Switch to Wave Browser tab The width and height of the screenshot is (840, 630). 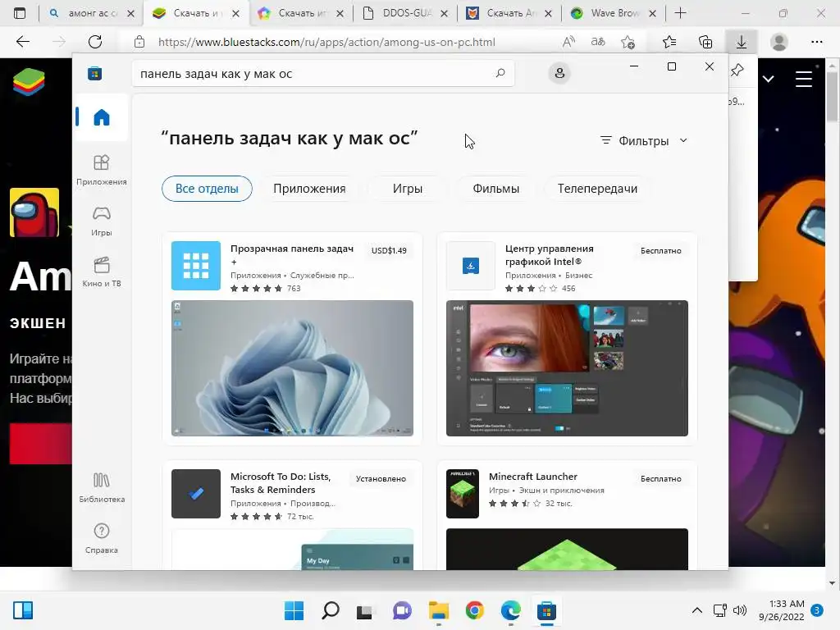pos(614,13)
